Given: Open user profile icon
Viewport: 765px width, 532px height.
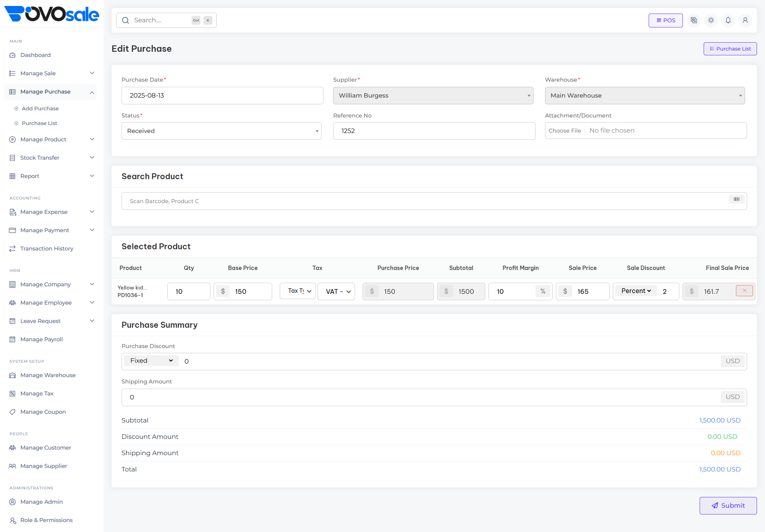Looking at the screenshot, I should [745, 20].
